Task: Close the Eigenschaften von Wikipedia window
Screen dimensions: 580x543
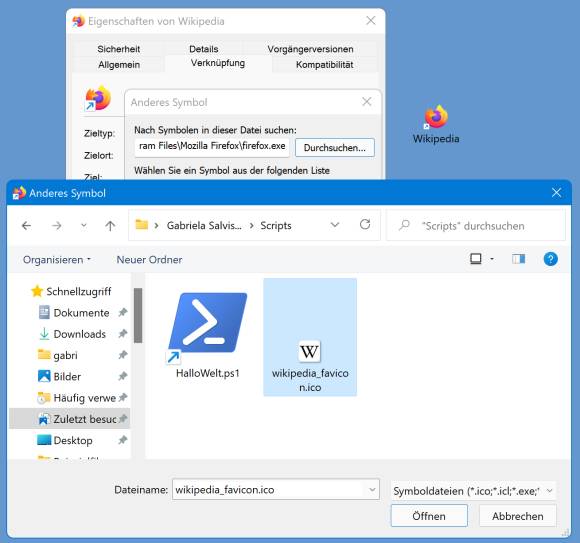Action: [x=371, y=20]
